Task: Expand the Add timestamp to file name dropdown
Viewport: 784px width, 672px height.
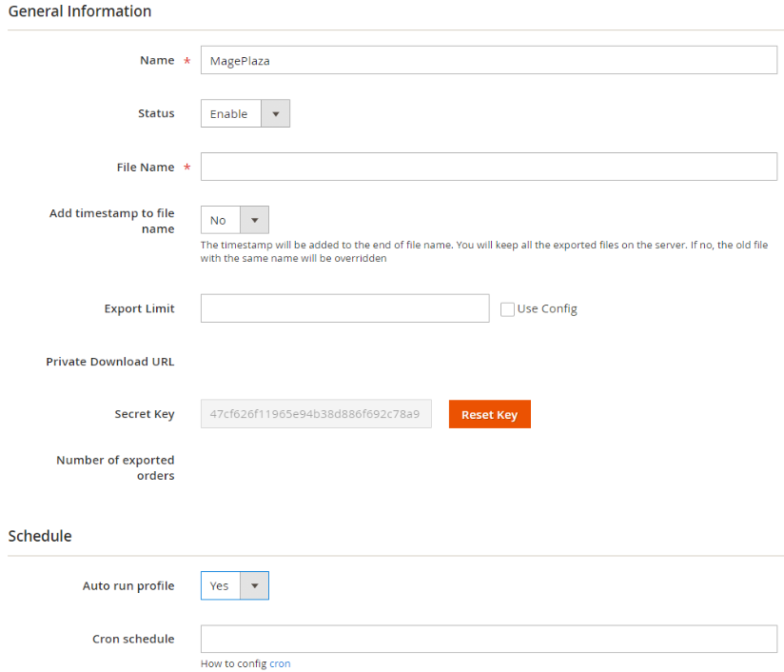Action: coord(234,220)
